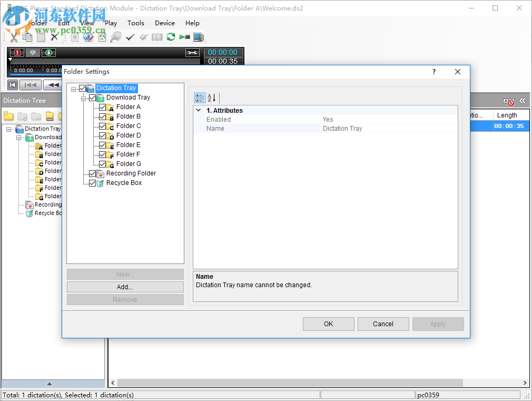Screen dimensions: 532x401
Task: Open the File menu
Action: [x=12, y=23]
